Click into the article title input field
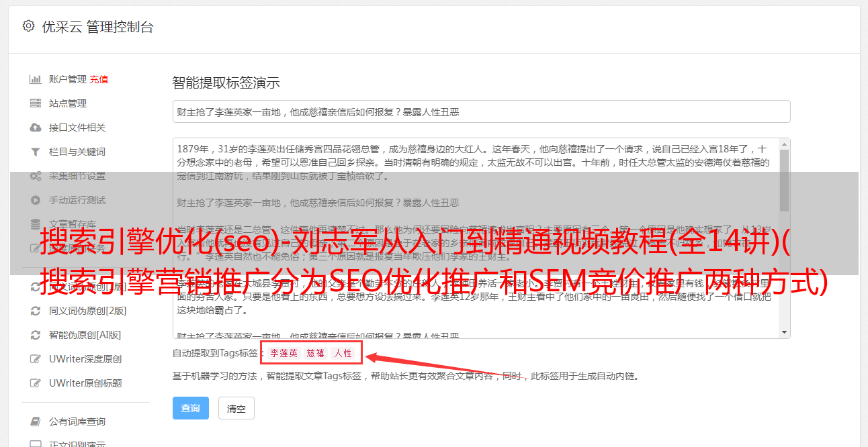The height and width of the screenshot is (447, 868). pyautogui.click(x=481, y=111)
